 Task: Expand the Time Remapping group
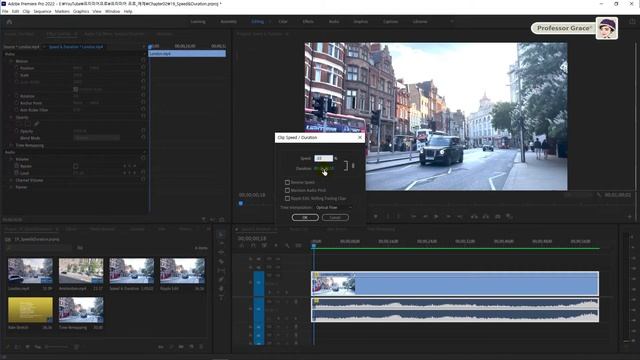[x=11, y=145]
